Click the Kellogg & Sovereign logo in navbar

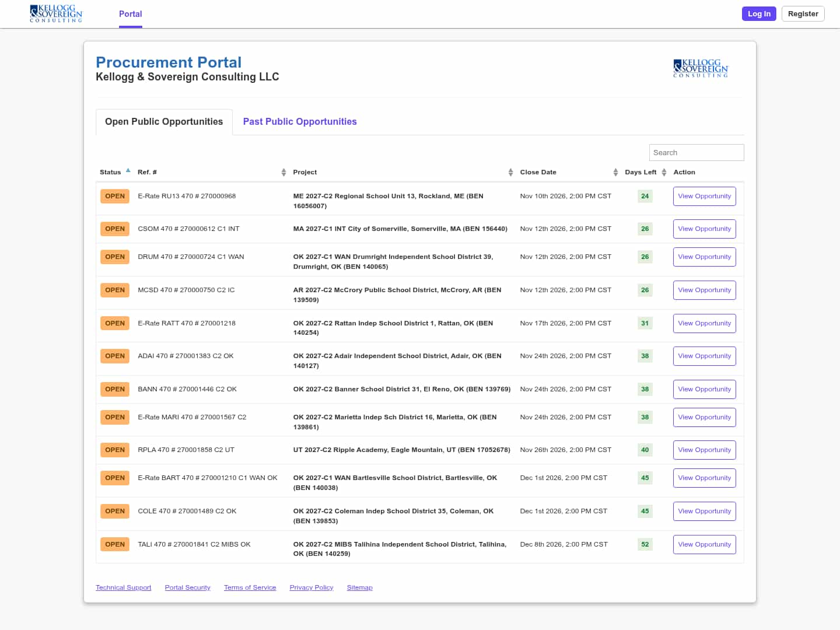tap(57, 13)
